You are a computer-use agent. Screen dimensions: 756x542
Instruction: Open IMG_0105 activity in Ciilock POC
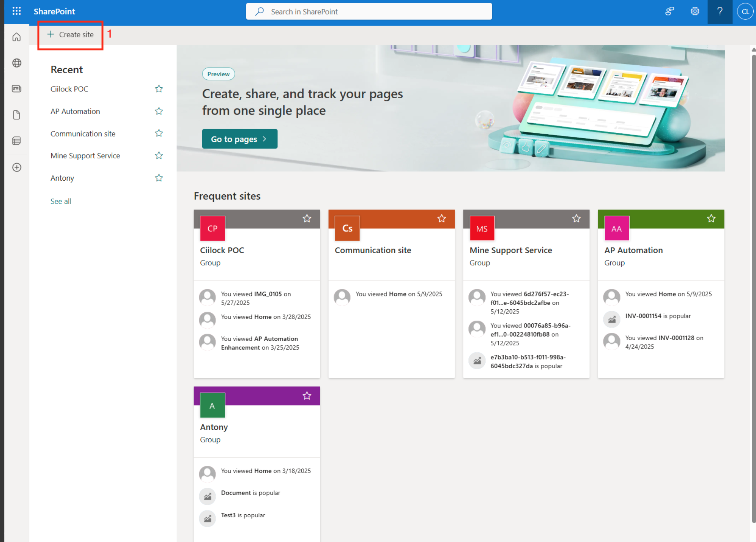coord(256,298)
